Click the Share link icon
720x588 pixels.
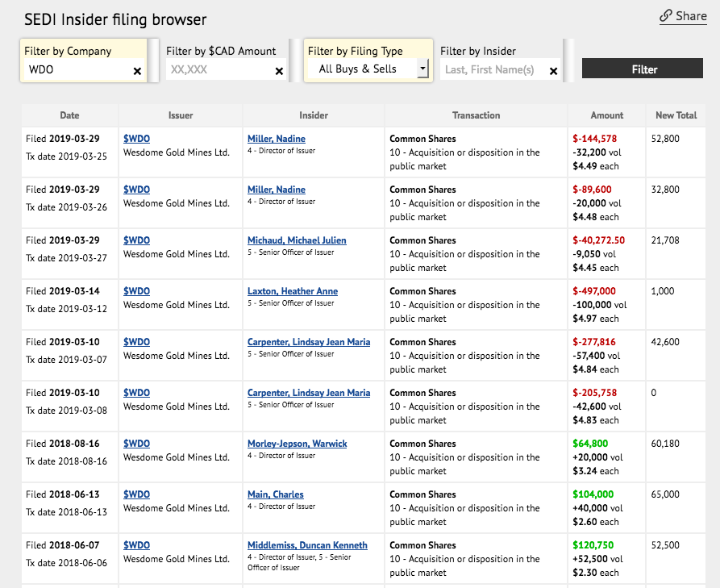tap(666, 16)
